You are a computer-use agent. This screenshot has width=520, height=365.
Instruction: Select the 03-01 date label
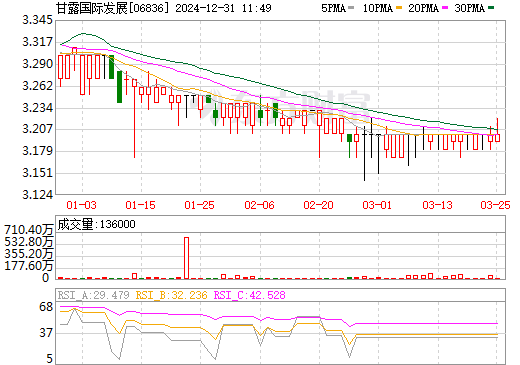tap(377, 205)
